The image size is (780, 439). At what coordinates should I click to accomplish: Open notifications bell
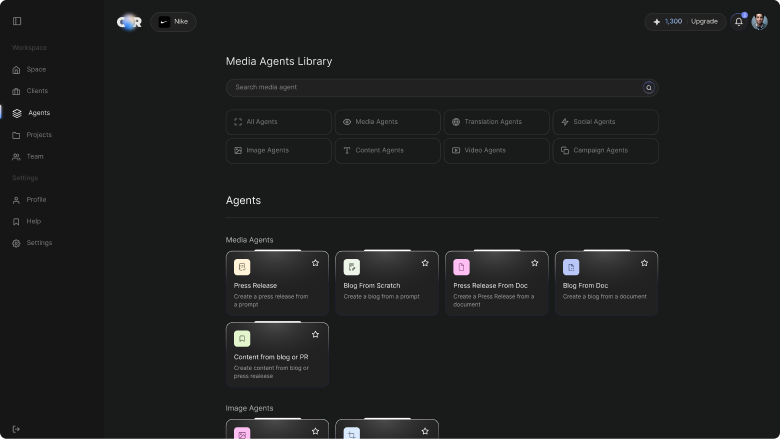pos(739,22)
